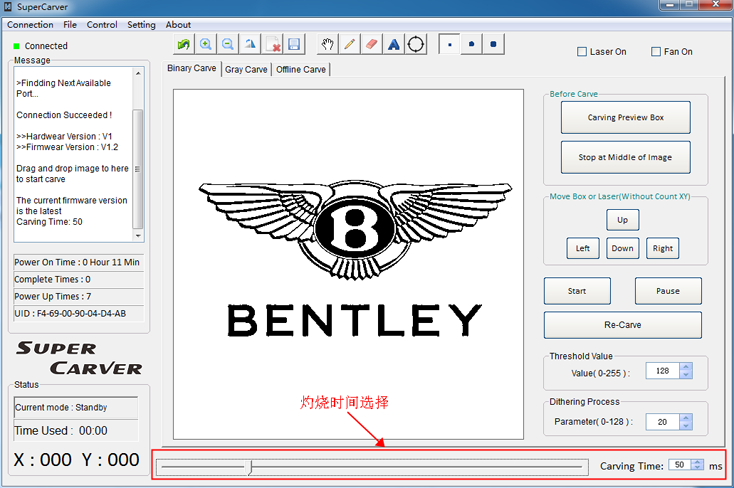Click the UID F4-69-00-90-04-D4-AB text
The width and height of the screenshot is (734, 488).
click(70, 314)
